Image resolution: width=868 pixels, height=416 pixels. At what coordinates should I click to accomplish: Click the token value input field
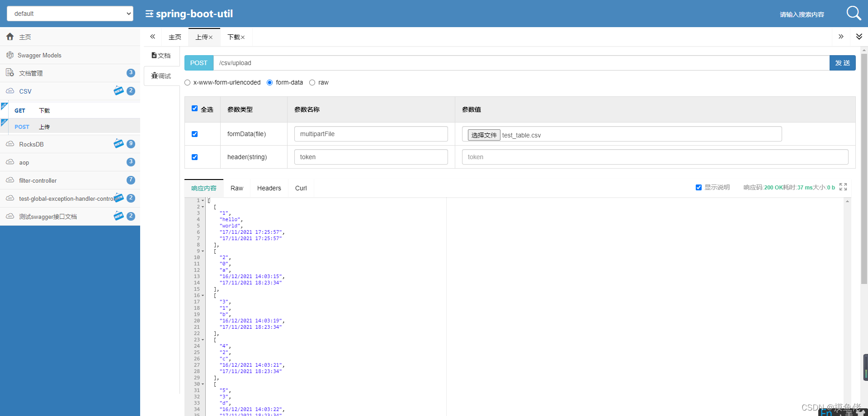coord(655,157)
